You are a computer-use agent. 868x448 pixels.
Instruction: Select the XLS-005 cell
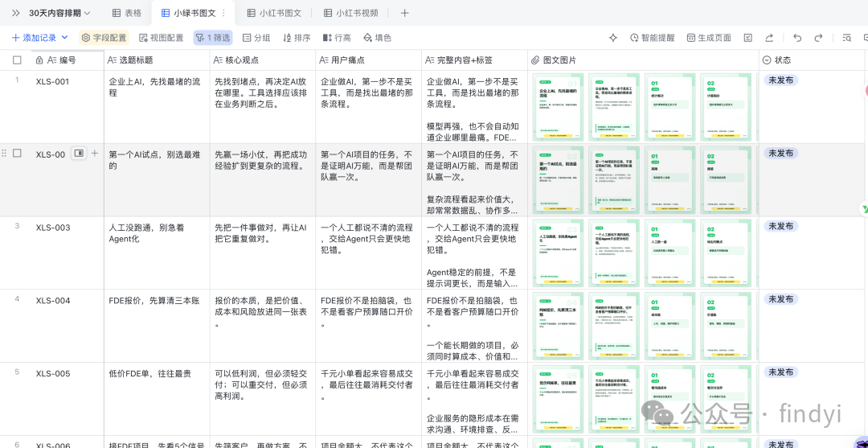tap(68, 399)
